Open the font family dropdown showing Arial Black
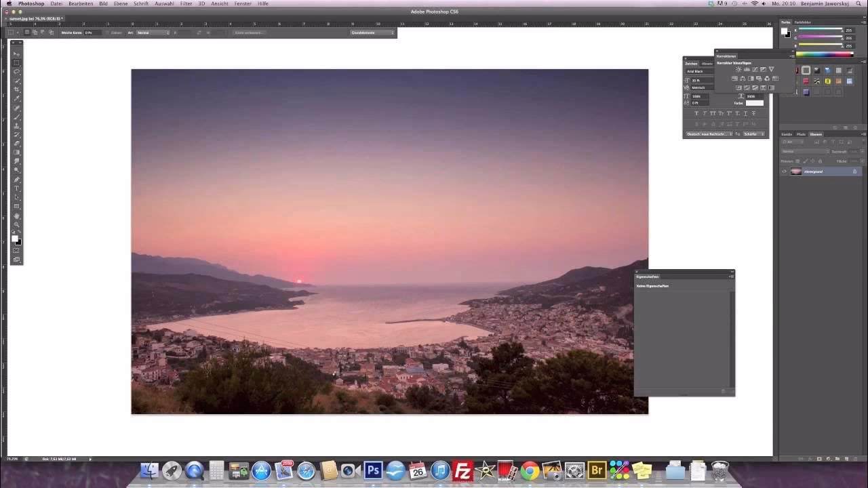868x488 pixels. coord(699,70)
